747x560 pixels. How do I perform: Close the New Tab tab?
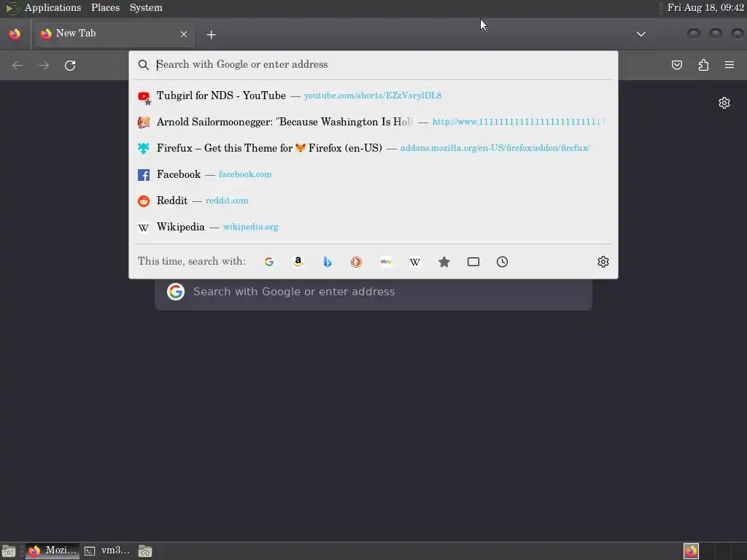coord(184,34)
